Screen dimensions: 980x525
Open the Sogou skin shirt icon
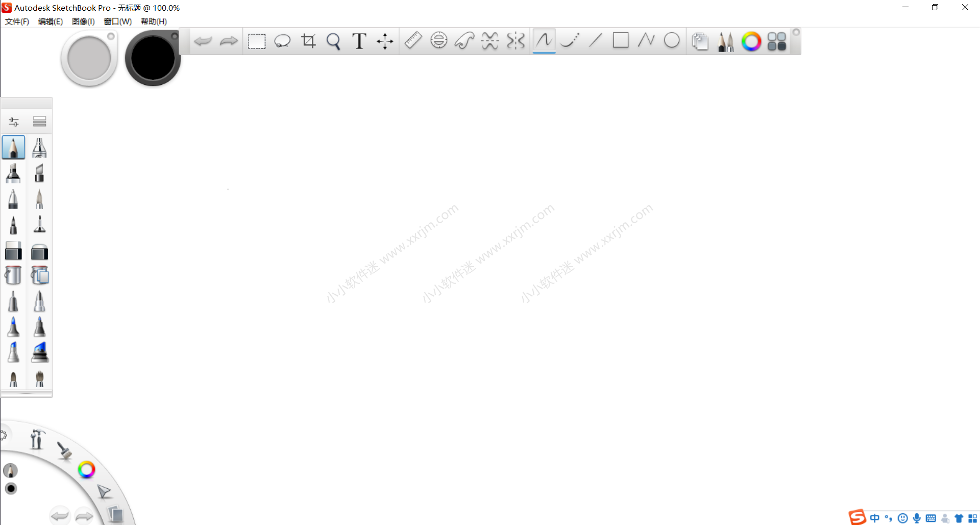[959, 518]
